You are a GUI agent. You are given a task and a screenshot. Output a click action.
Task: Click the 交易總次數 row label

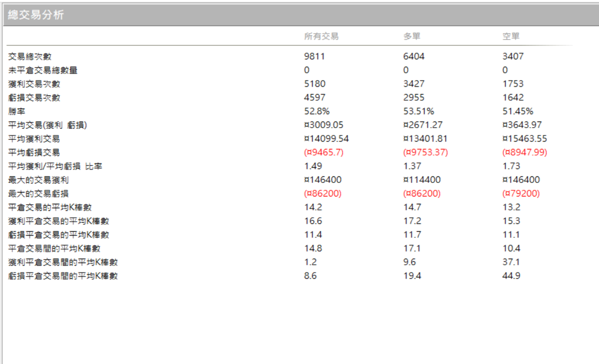30,57
